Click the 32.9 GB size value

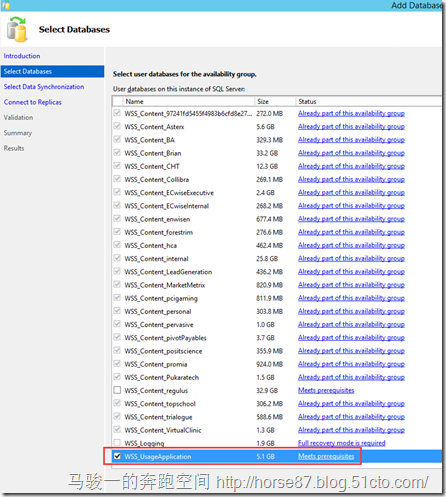pos(267,390)
